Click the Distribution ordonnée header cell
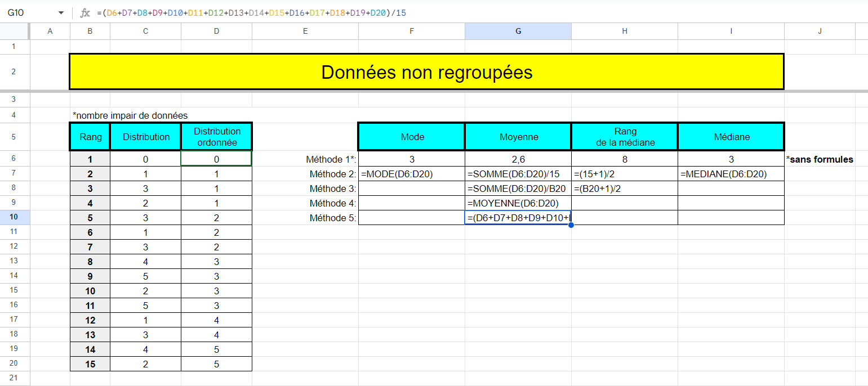The width and height of the screenshot is (868, 386). tap(216, 136)
